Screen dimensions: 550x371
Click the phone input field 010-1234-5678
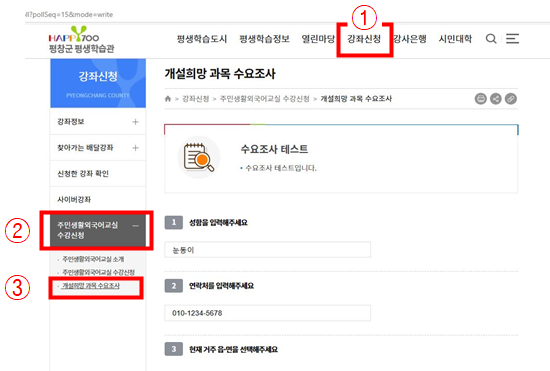pyautogui.click(x=267, y=313)
